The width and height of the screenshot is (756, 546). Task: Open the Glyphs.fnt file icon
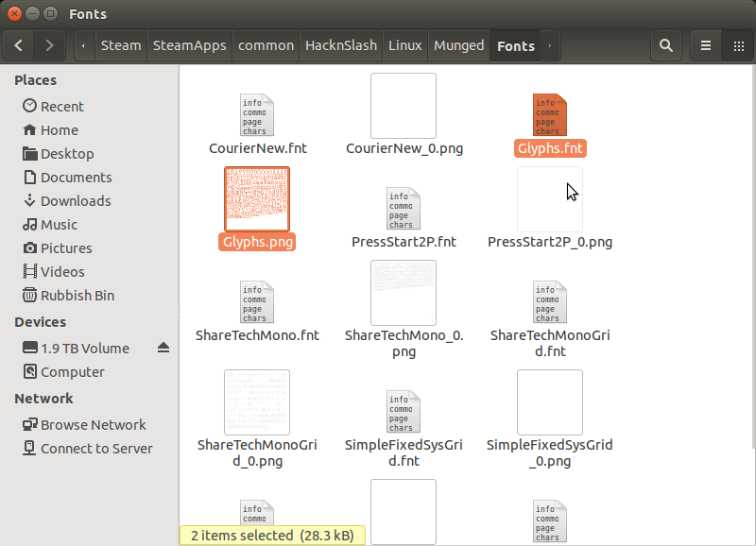click(549, 115)
